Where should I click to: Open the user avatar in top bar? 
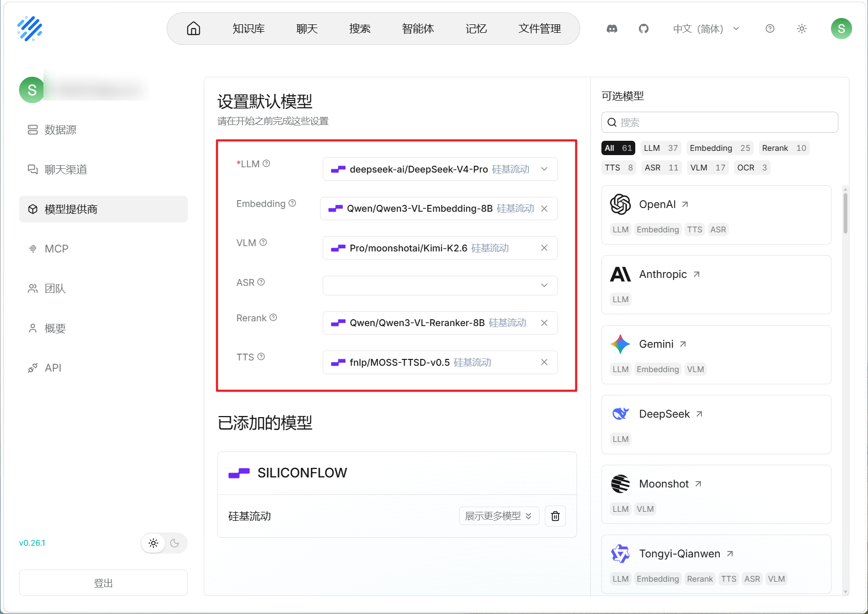tap(842, 29)
